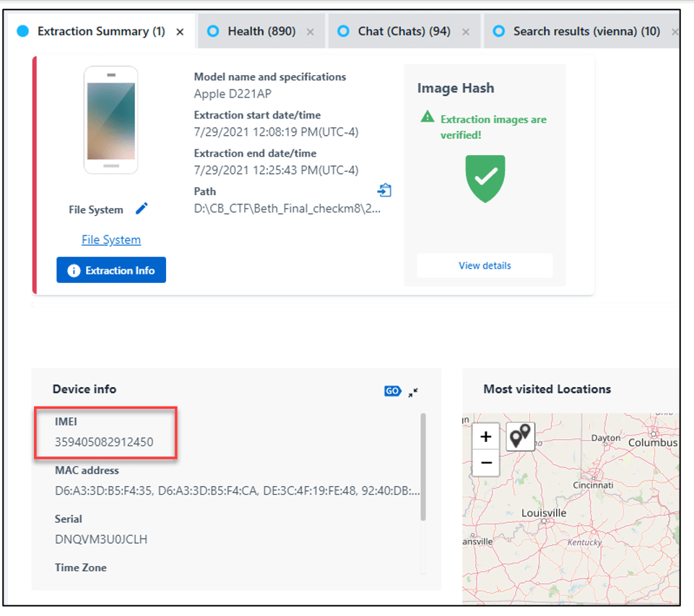
Task: Click the Device info vertical scrollbar
Action: 423,467
